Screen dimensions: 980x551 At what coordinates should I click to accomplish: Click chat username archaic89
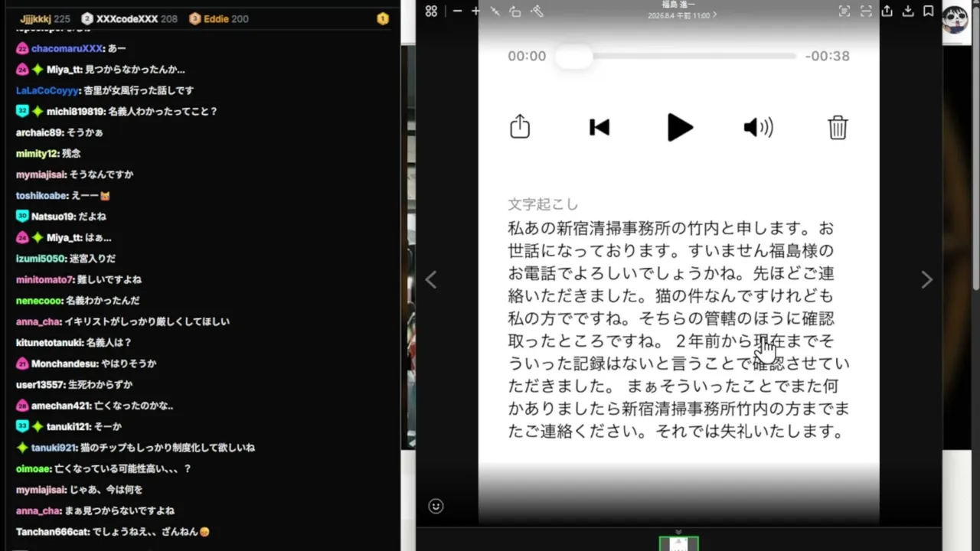tap(39, 132)
